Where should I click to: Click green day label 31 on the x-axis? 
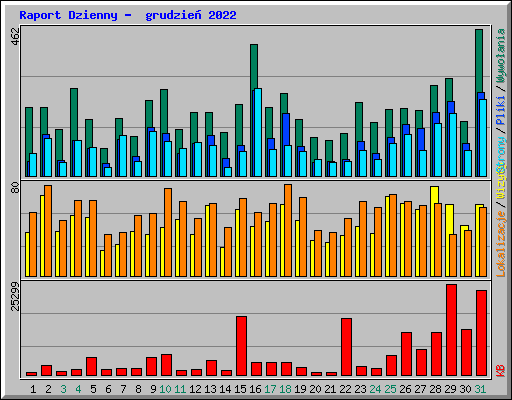click(x=480, y=389)
